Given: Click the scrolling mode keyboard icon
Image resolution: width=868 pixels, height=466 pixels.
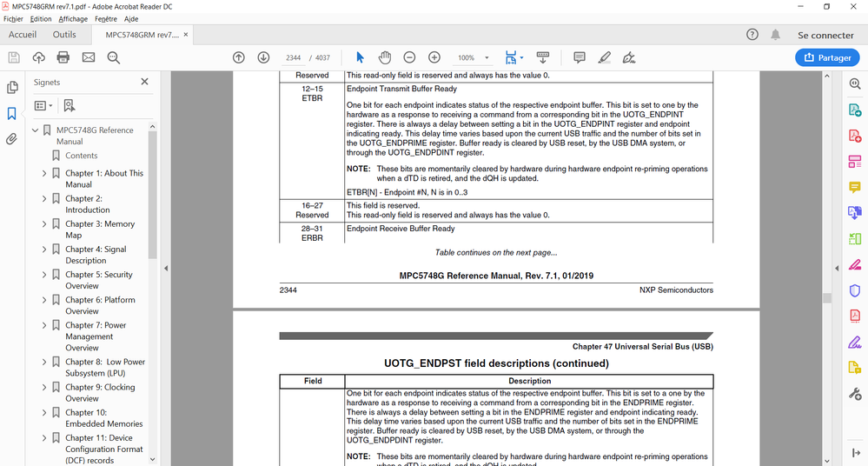Looking at the screenshot, I should (x=543, y=57).
